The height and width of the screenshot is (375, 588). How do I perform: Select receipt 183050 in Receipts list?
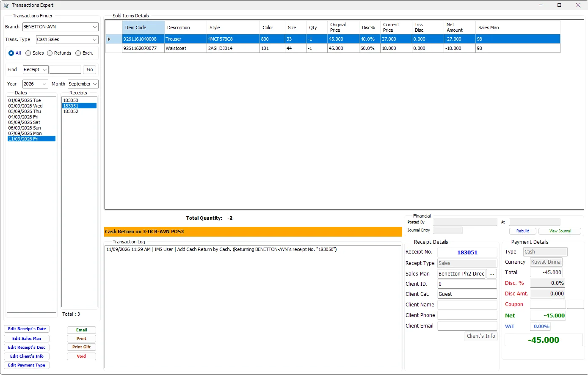click(79, 101)
